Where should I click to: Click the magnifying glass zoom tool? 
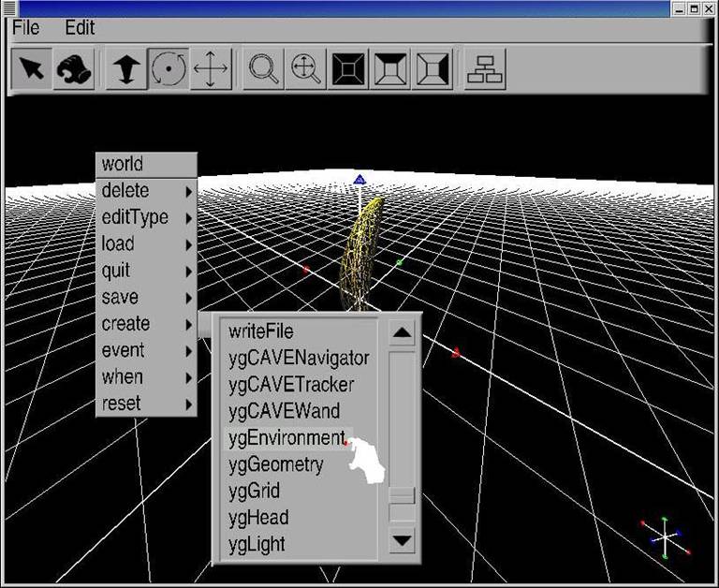coord(263,68)
